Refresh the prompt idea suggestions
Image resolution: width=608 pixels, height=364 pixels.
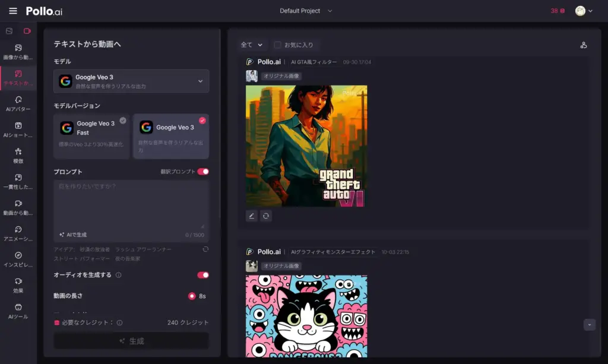pyautogui.click(x=205, y=249)
